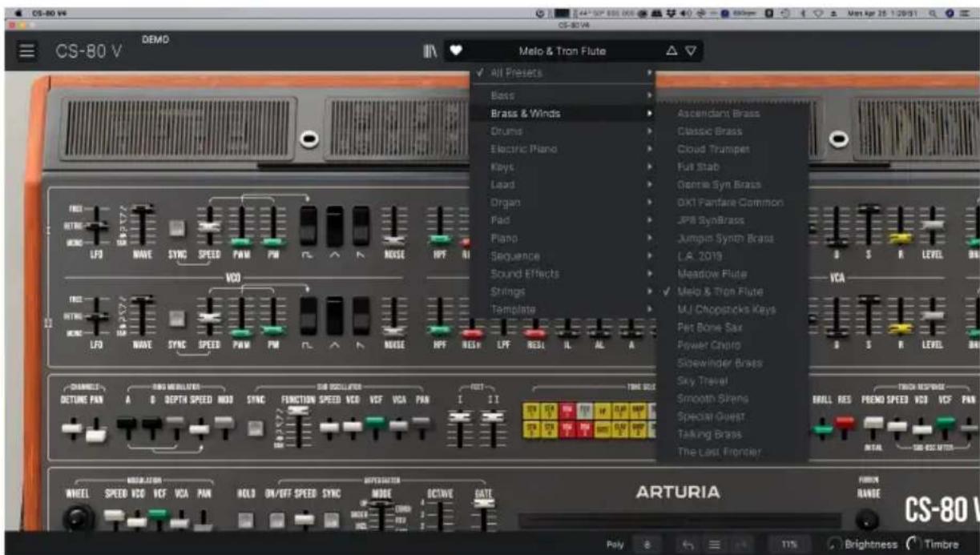This screenshot has height=555, width=980.
Task: Click the left oval lid latch
Action: pos(309,139)
